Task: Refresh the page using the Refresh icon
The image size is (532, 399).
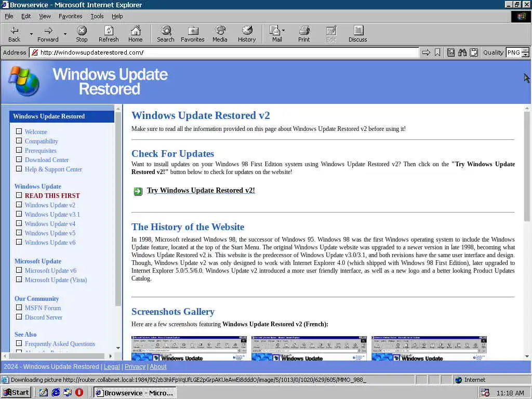Action: click(109, 34)
